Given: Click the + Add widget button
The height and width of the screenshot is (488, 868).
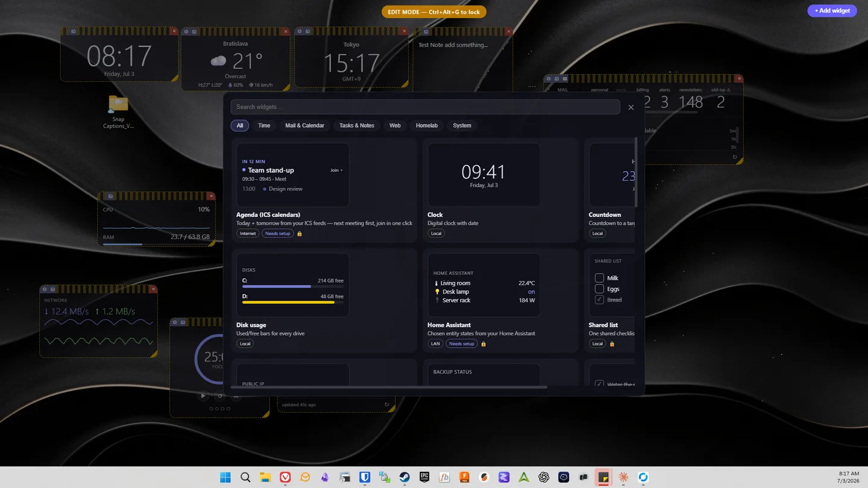Looking at the screenshot, I should [832, 11].
